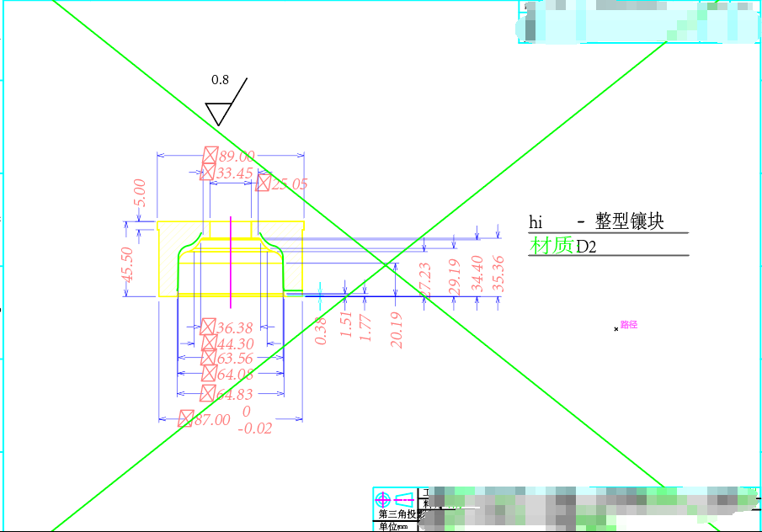Screen dimensions: 762x532
Task: Click the diameter symbol beside 87.00
Action: 186,418
